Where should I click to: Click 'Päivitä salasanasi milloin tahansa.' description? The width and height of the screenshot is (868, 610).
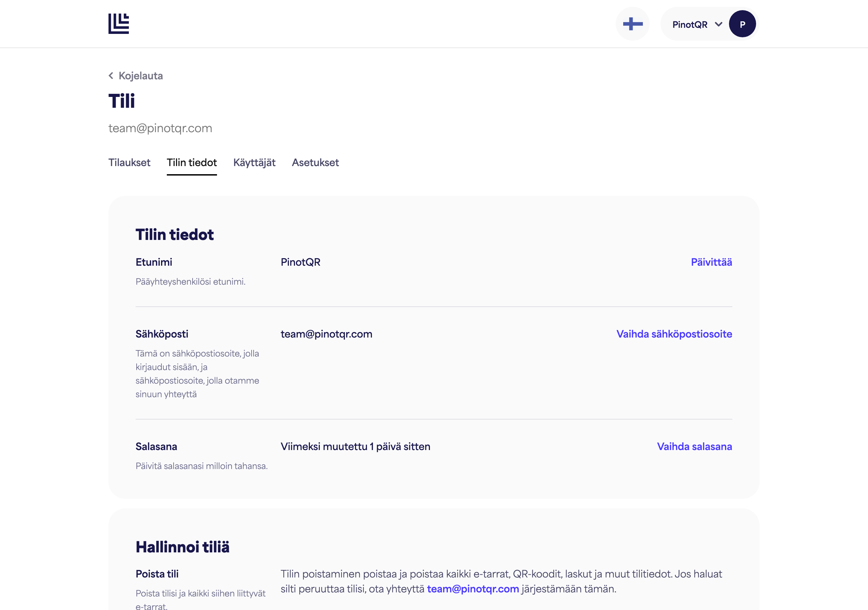[201, 466]
